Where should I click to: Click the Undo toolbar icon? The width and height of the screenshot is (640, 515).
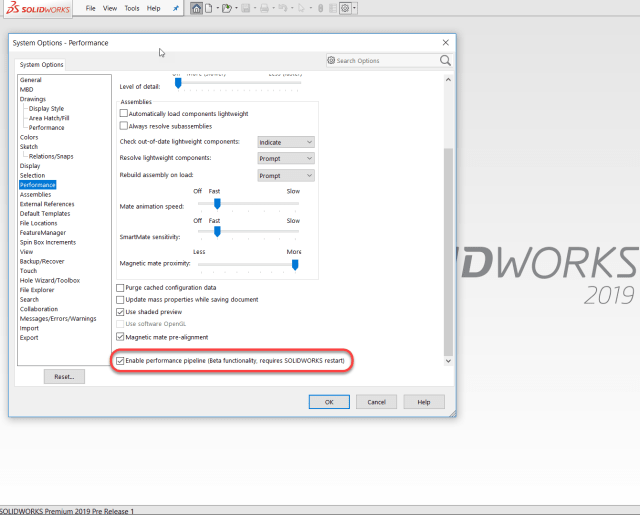point(283,8)
